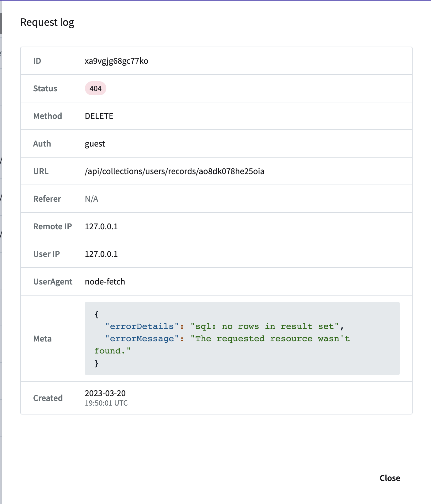Click the Method field label

pos(48,116)
